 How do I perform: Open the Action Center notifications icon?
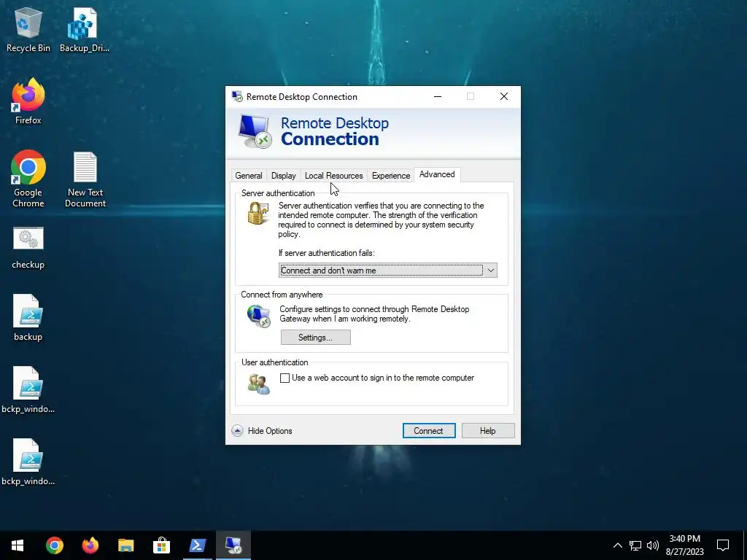click(x=723, y=545)
